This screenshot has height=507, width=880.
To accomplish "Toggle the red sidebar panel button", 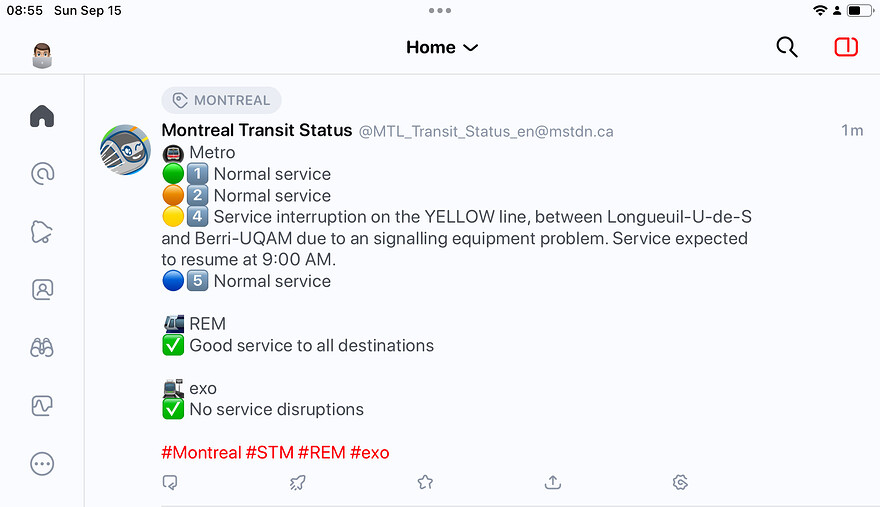I will coord(846,47).
